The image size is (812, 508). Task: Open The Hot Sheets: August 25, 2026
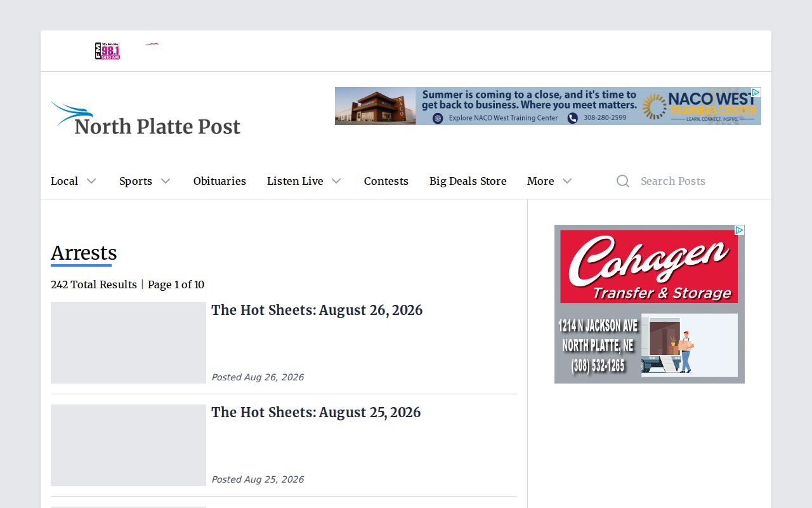[316, 412]
